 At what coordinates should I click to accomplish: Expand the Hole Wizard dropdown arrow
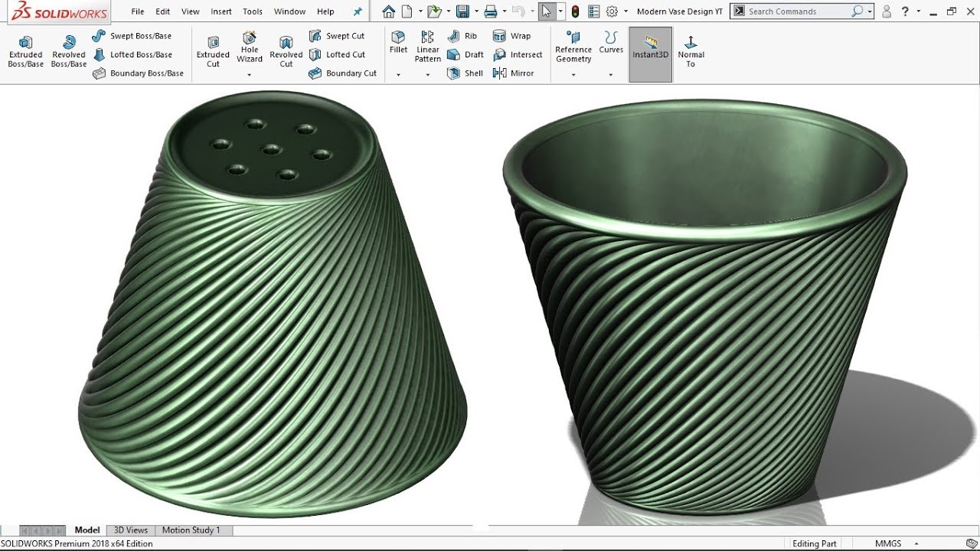250,75
